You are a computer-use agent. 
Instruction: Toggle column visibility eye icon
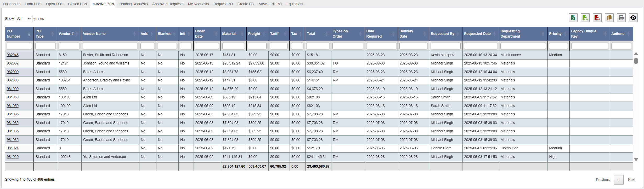click(x=633, y=18)
